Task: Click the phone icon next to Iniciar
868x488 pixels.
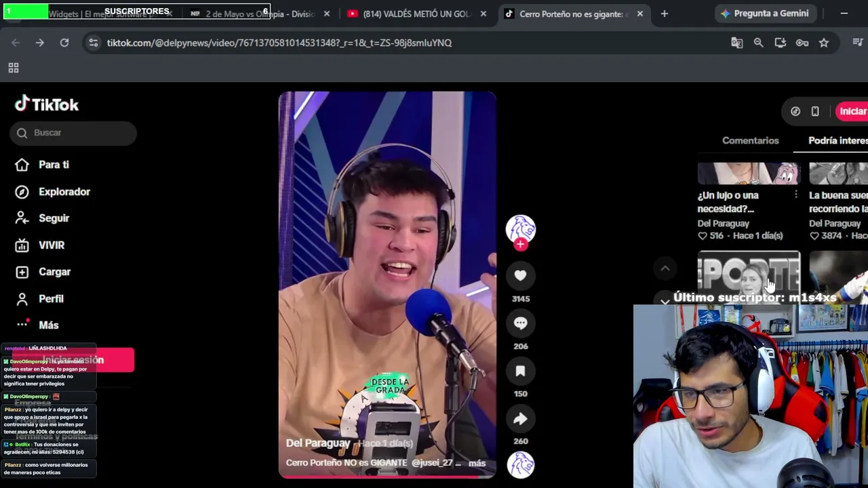Action: [815, 111]
